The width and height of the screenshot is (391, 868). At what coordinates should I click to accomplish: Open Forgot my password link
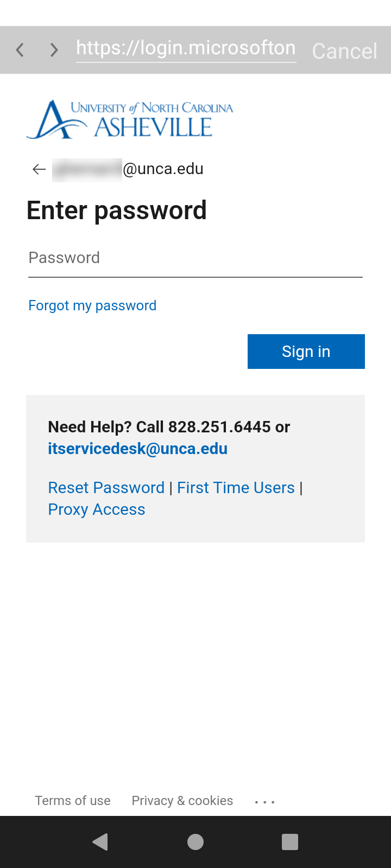(x=92, y=305)
